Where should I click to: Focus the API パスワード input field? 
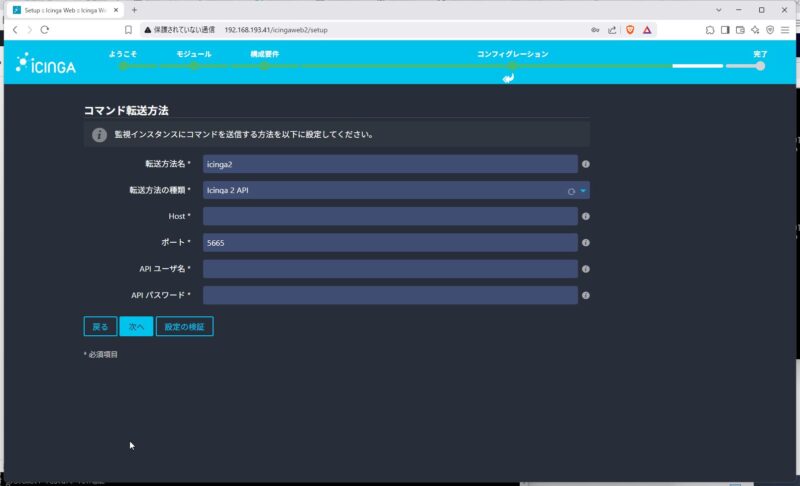(390, 295)
